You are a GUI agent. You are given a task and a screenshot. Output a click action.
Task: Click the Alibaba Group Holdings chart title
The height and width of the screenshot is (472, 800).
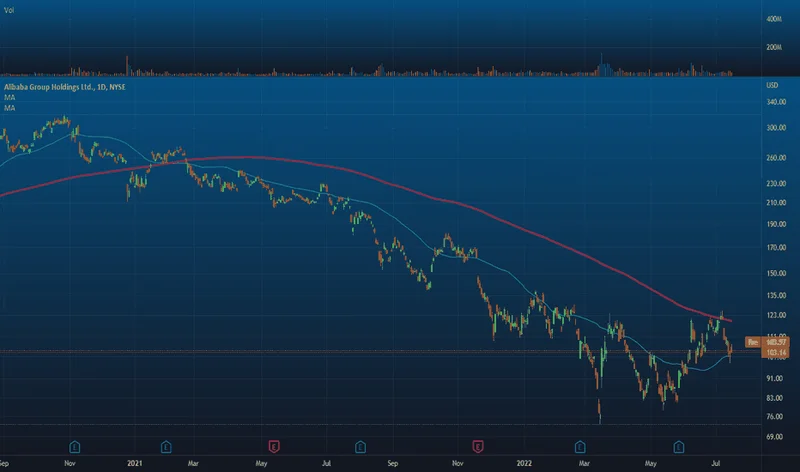62,88
